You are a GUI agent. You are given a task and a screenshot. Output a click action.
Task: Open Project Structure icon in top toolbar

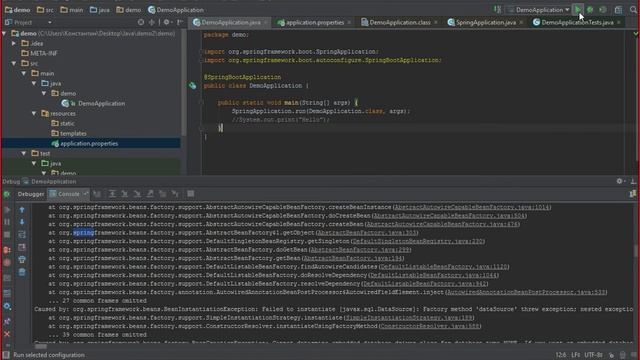click(618, 10)
